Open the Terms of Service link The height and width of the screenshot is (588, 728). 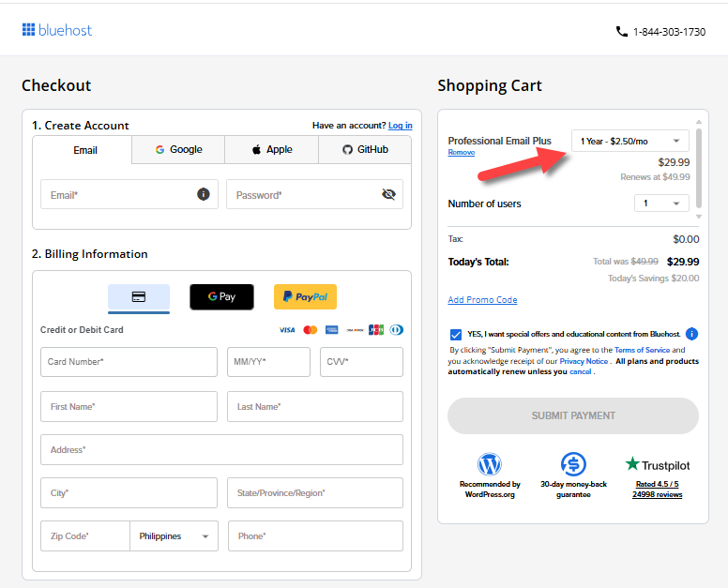coord(642,350)
